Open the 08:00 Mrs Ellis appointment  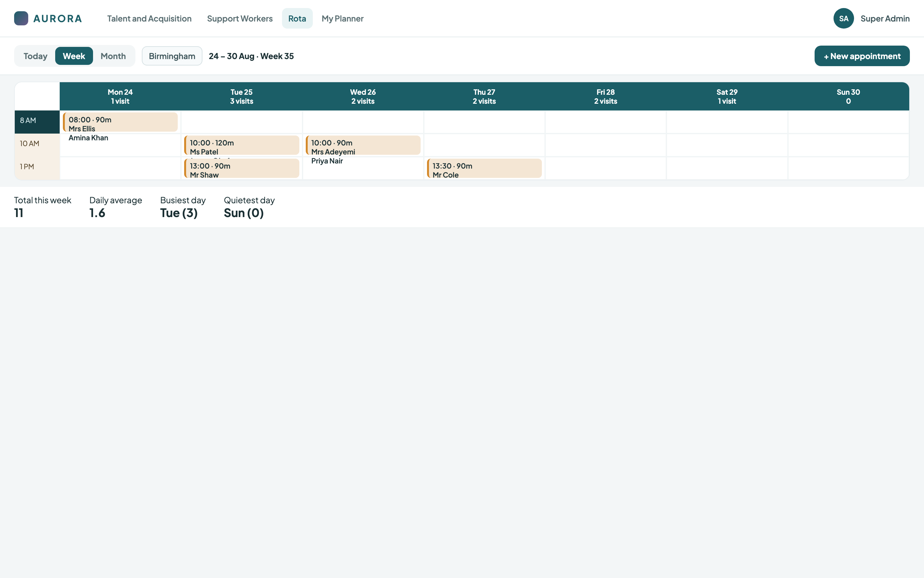point(120,122)
